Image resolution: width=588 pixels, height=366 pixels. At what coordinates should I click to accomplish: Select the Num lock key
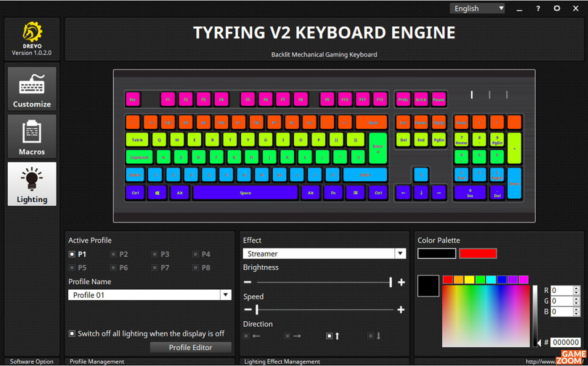461,122
